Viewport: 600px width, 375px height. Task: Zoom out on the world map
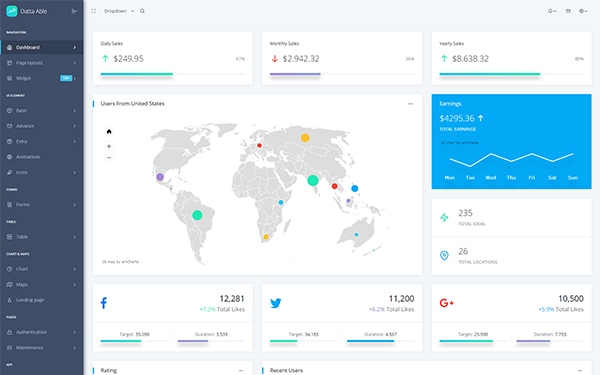(x=109, y=158)
